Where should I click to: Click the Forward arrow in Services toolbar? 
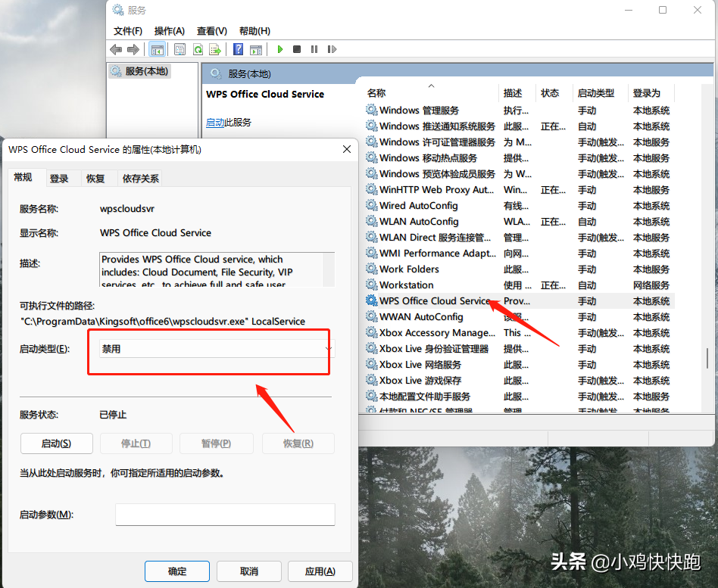pos(133,49)
